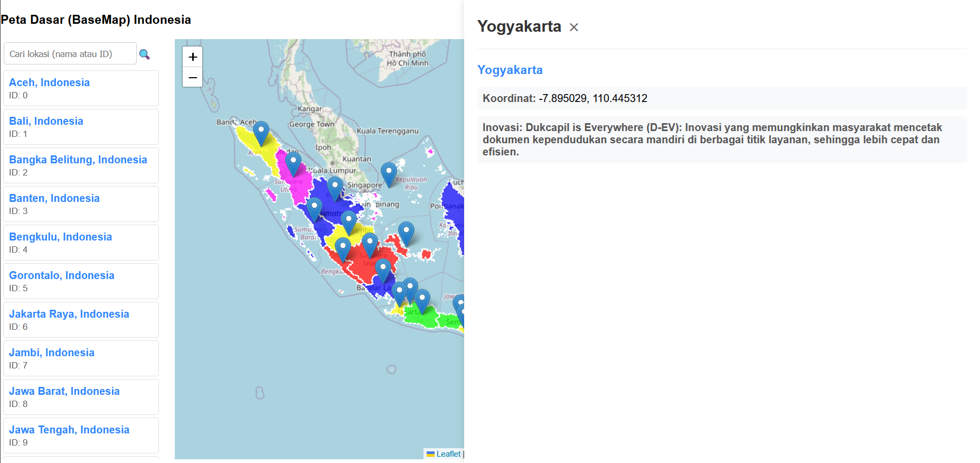This screenshot has height=463, width=980.
Task: Zoom in the map with plus button
Action: [x=193, y=57]
